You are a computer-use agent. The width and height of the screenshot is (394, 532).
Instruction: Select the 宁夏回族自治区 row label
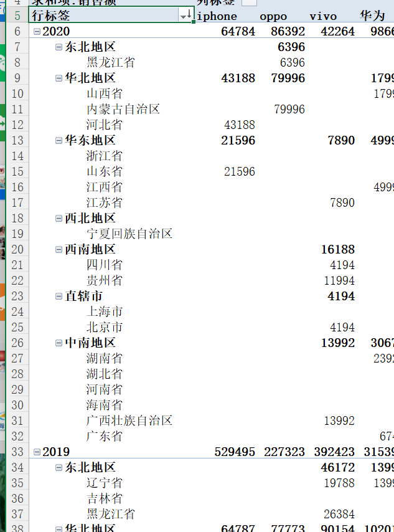129,234
